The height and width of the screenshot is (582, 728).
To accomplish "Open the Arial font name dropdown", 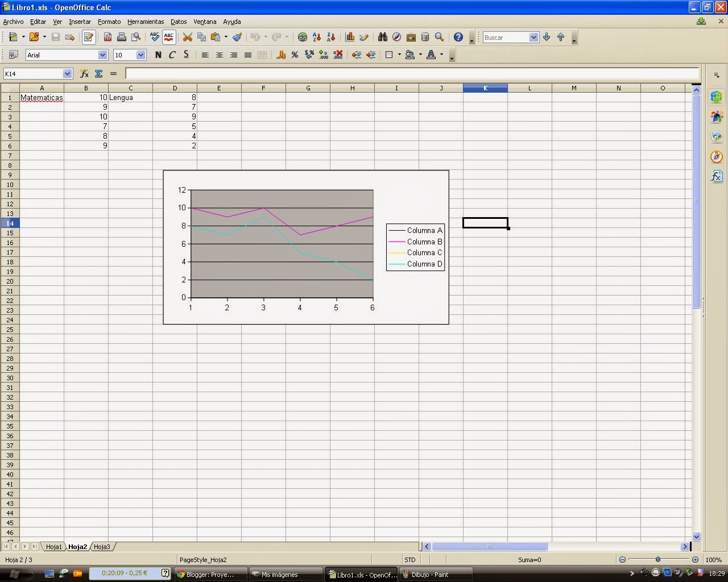I will click(x=102, y=55).
